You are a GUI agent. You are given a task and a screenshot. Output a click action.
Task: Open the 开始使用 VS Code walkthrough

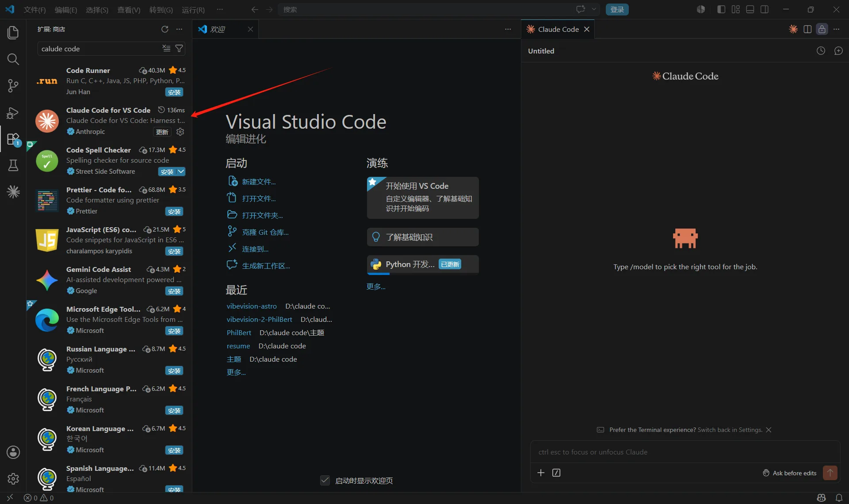423,197
